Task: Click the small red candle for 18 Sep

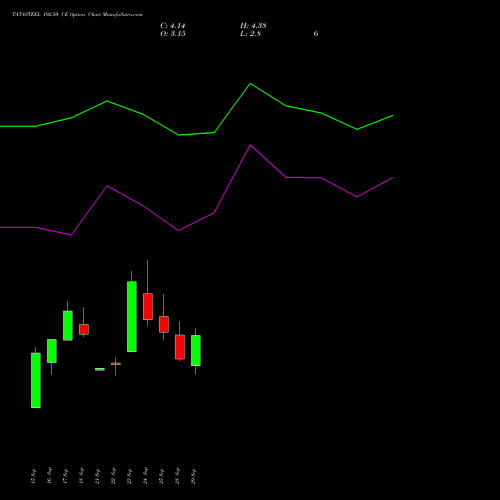Action: click(x=84, y=329)
